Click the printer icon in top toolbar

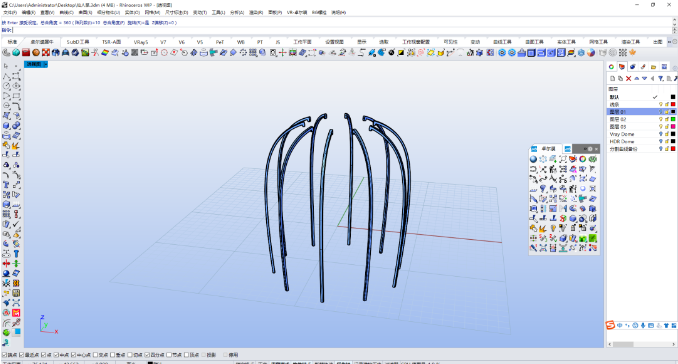[204, 52]
